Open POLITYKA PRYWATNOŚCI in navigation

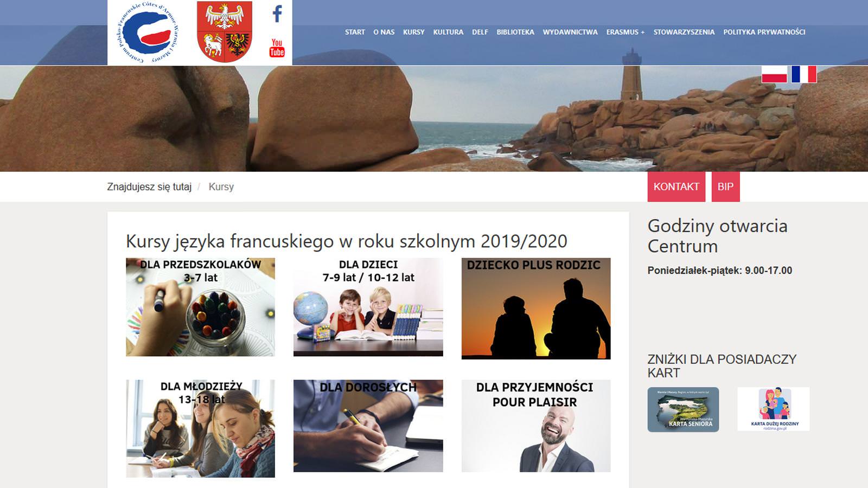tap(764, 32)
